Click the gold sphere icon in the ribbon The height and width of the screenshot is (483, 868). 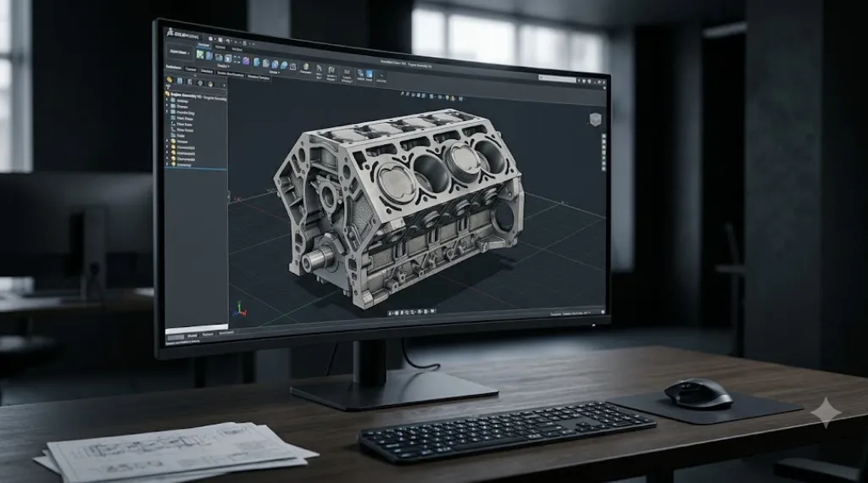(x=306, y=66)
